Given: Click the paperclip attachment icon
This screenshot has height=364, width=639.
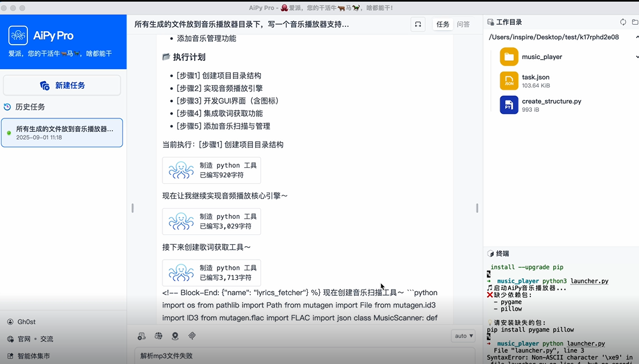Looking at the screenshot, I should (192, 336).
